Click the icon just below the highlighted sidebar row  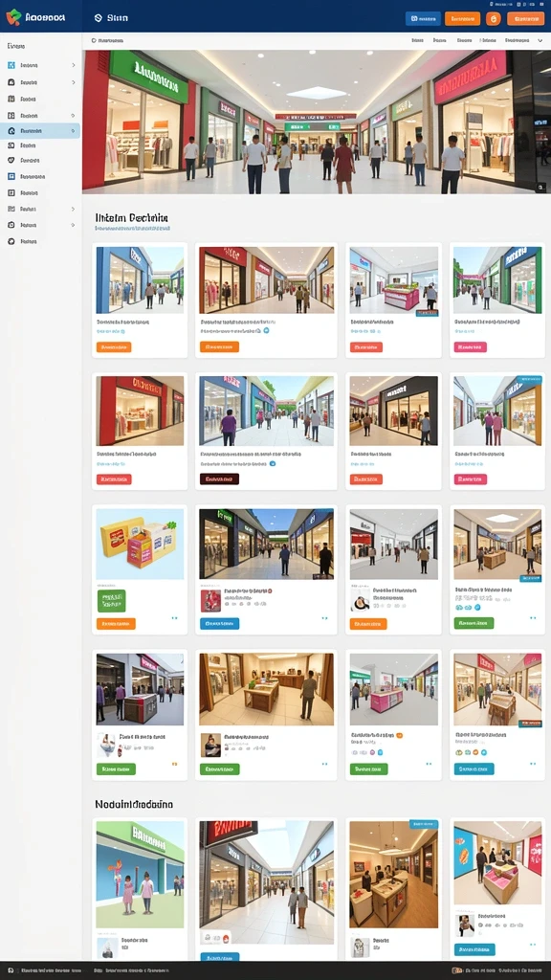coord(11,145)
